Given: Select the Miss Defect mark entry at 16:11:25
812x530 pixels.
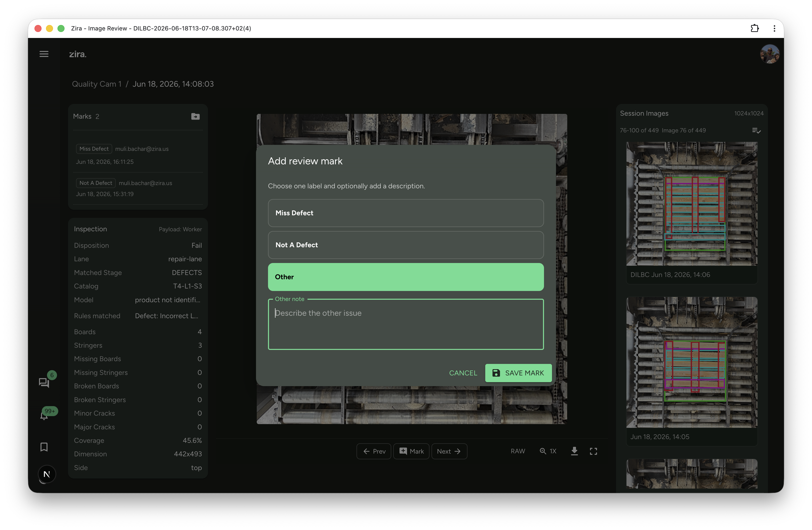Looking at the screenshot, I should pos(138,155).
